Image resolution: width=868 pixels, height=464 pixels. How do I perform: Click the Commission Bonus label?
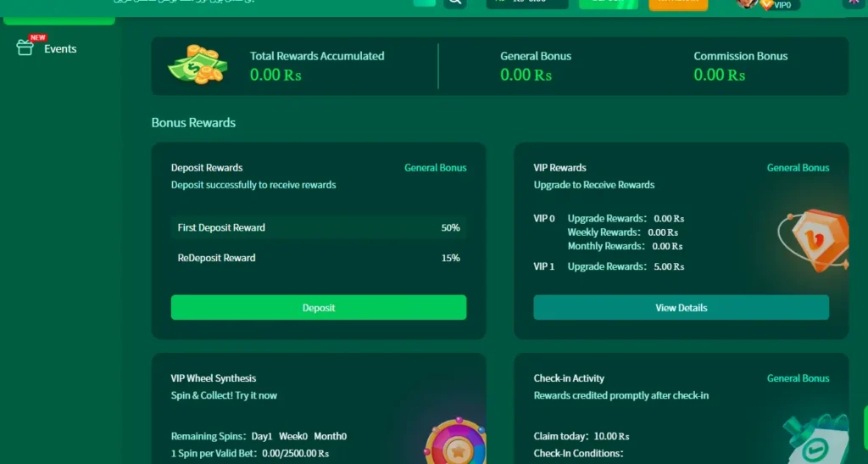click(x=741, y=56)
